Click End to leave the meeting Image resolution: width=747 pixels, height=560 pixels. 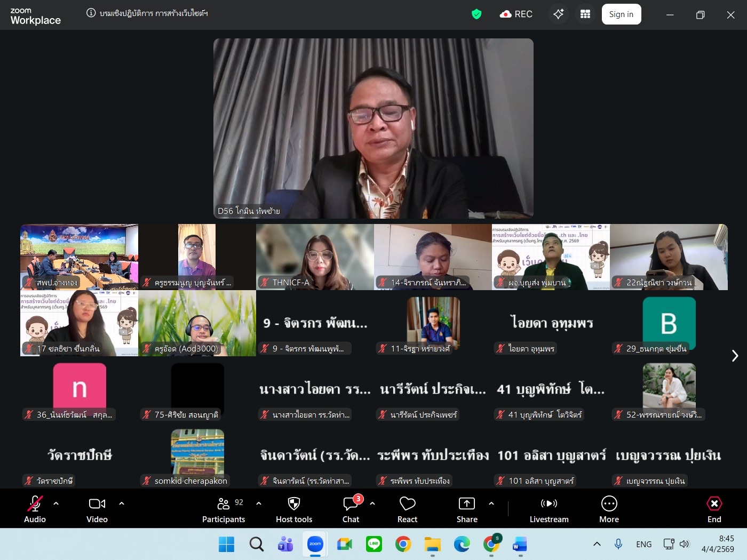pos(714,509)
